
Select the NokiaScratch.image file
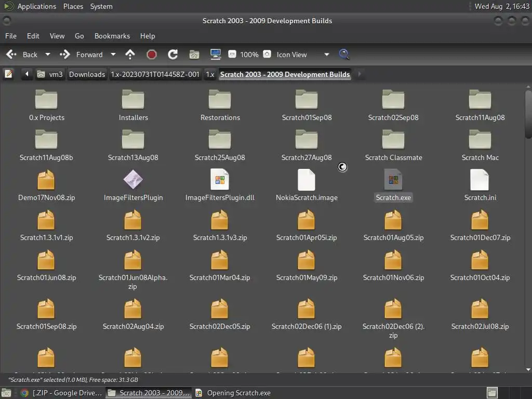[307, 185]
